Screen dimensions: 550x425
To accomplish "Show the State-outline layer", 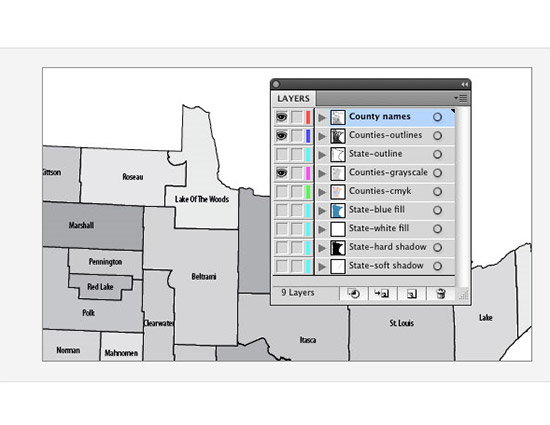I will click(282, 154).
